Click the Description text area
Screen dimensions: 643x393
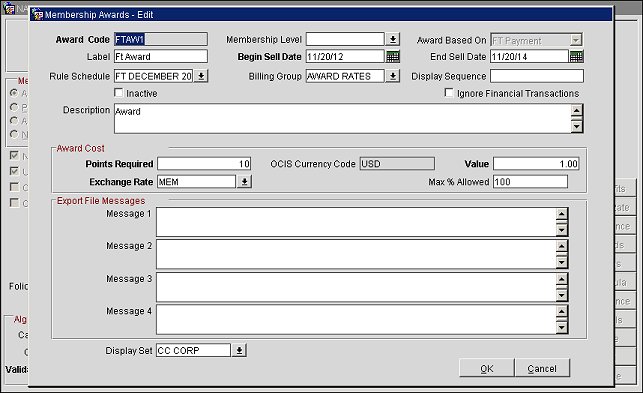tap(342, 119)
